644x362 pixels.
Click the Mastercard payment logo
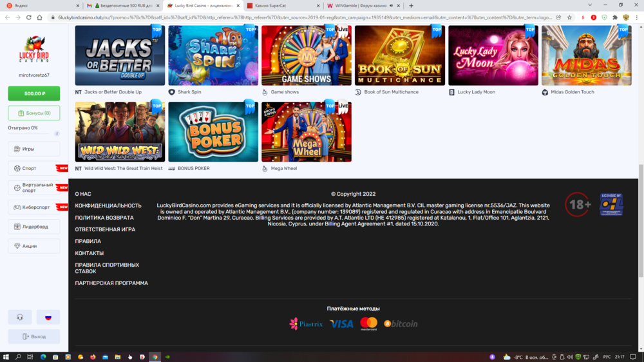pos(368,323)
